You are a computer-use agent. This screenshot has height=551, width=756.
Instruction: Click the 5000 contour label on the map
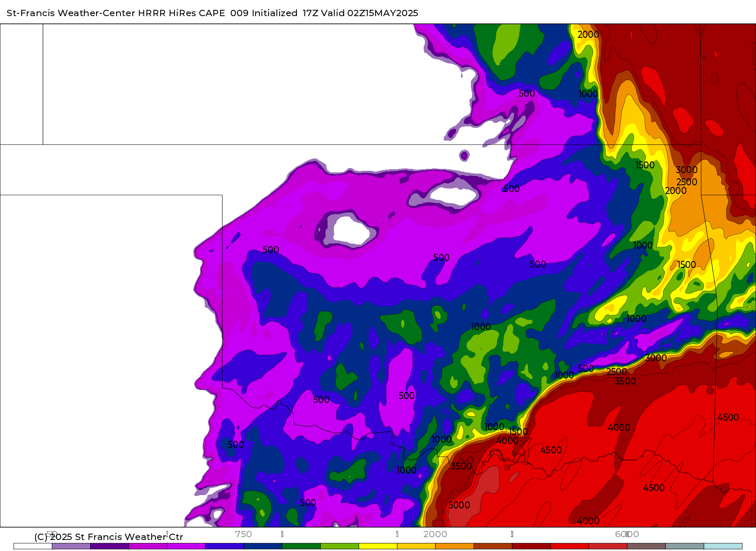tap(459, 505)
